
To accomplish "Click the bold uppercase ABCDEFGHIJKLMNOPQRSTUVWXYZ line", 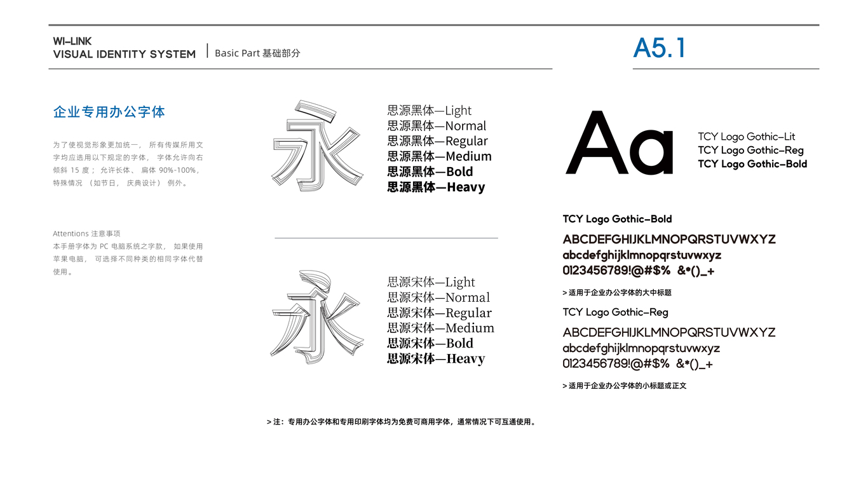I will click(669, 240).
